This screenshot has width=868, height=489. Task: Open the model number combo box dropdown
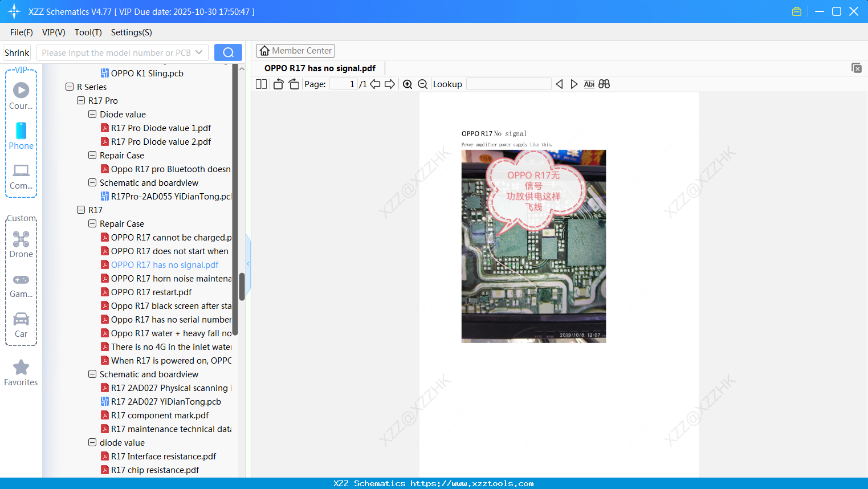[200, 52]
